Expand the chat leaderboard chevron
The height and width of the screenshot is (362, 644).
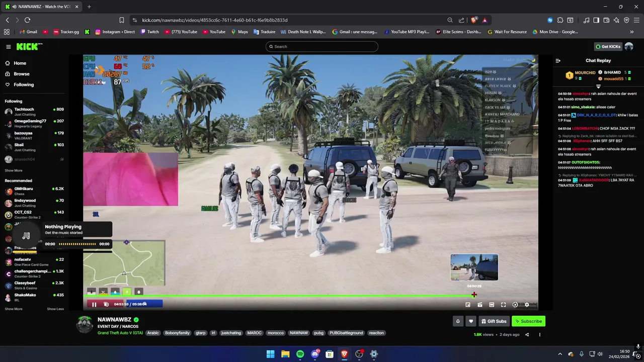(598, 86)
